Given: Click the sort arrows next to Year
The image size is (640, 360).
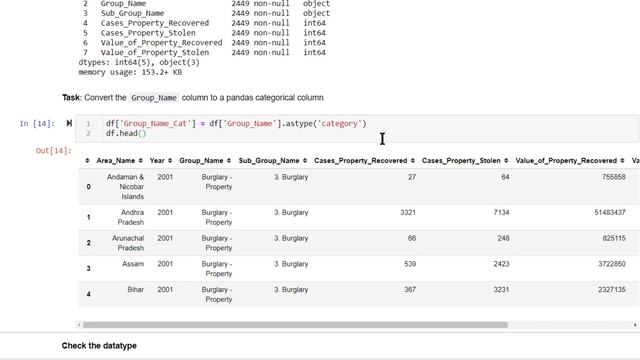Looking at the screenshot, I should pos(170,161).
